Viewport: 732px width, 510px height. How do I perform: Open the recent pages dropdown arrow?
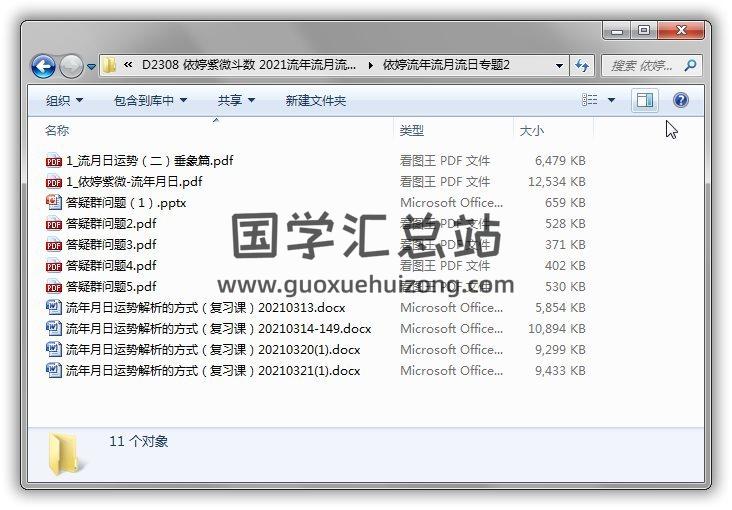click(x=92, y=67)
